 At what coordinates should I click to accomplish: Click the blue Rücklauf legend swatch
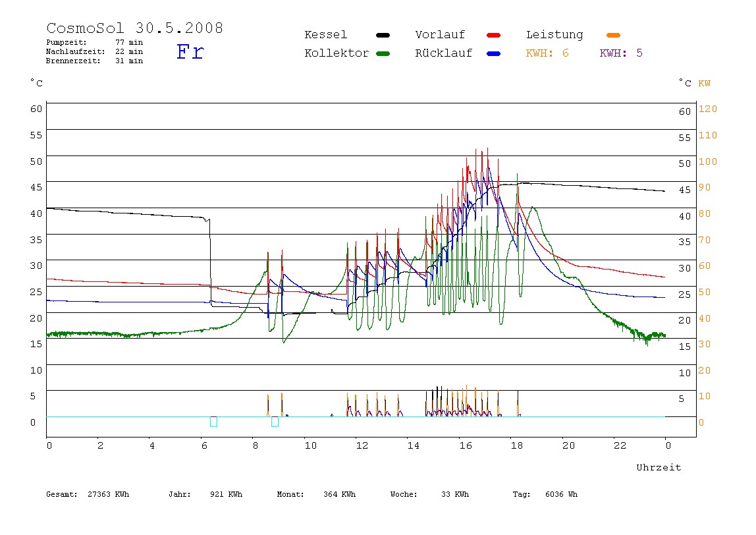click(494, 53)
